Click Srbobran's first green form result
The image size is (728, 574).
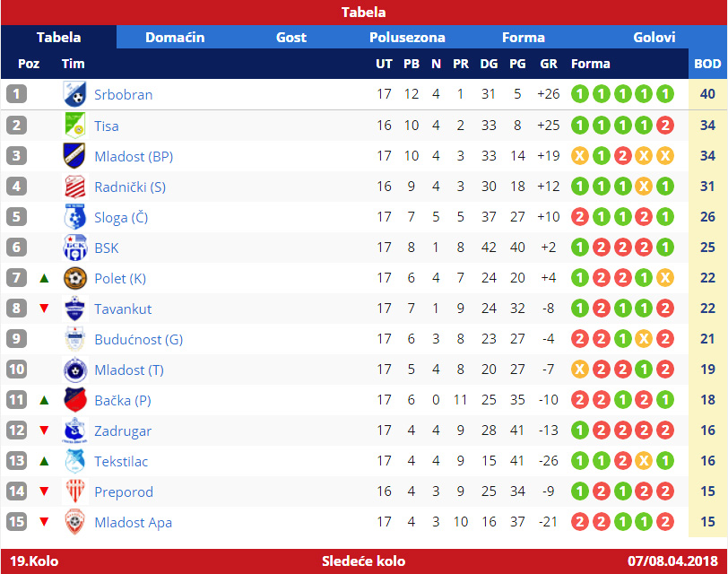pyautogui.click(x=580, y=94)
